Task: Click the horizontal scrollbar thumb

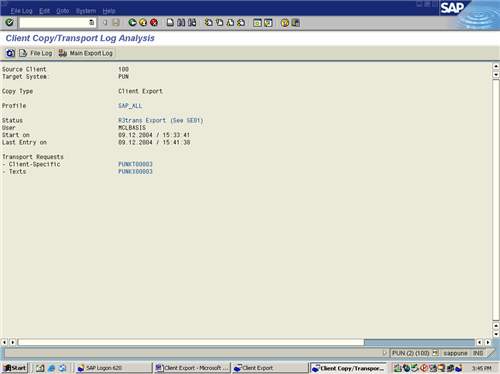Action: (419, 342)
